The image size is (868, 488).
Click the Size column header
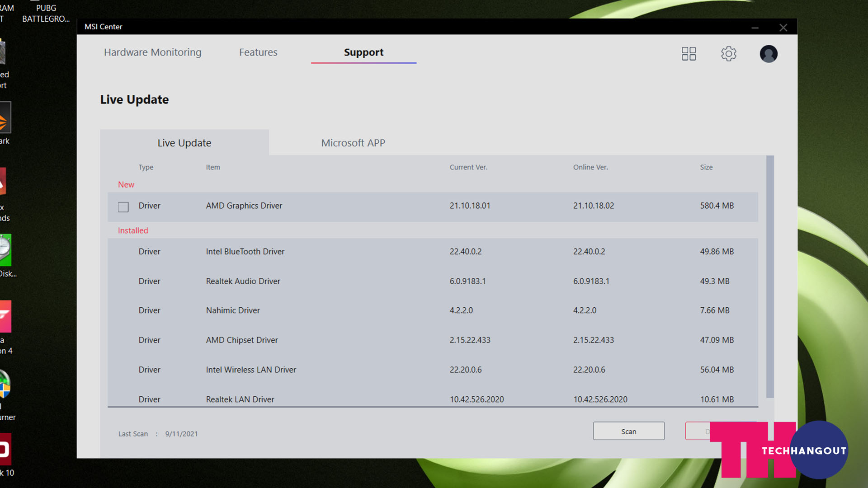click(x=706, y=167)
